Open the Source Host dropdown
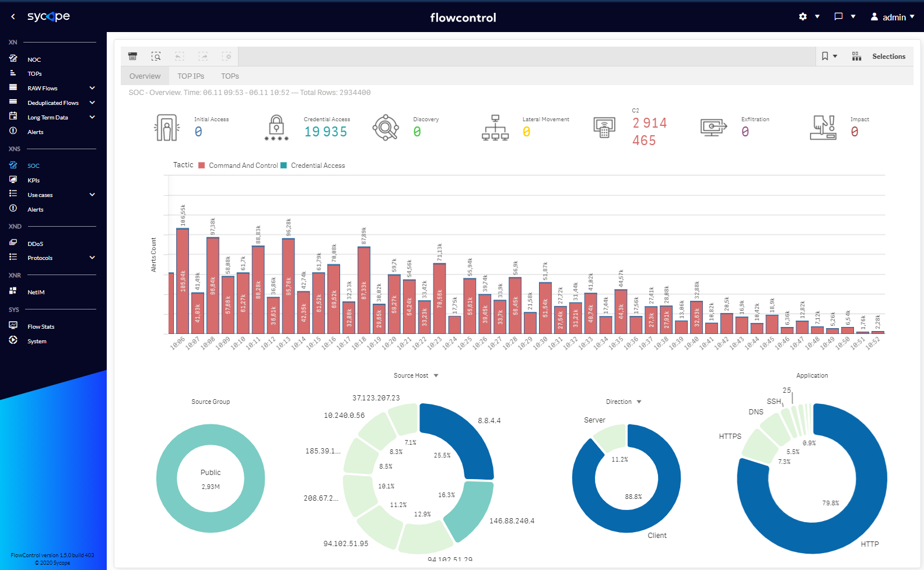Image resolution: width=924 pixels, height=570 pixels. click(x=416, y=376)
